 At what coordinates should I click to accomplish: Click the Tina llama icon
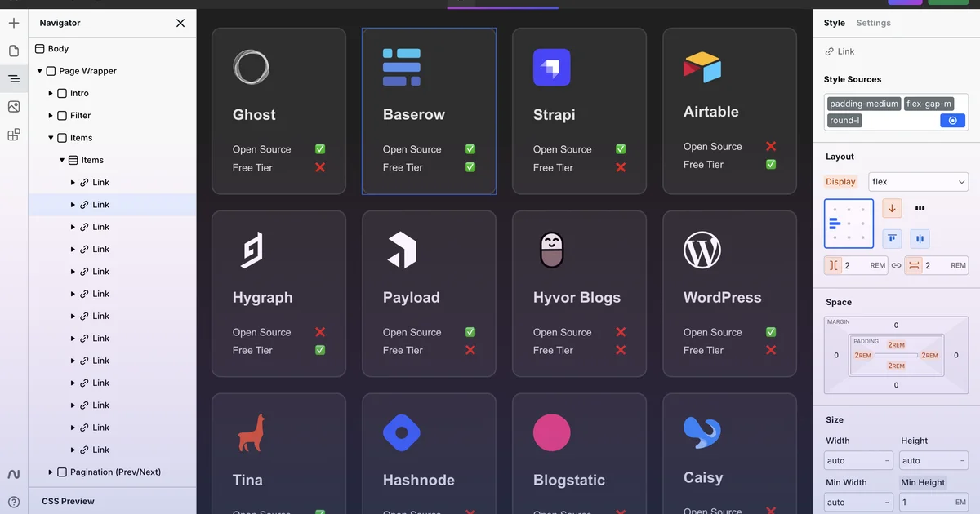point(251,432)
